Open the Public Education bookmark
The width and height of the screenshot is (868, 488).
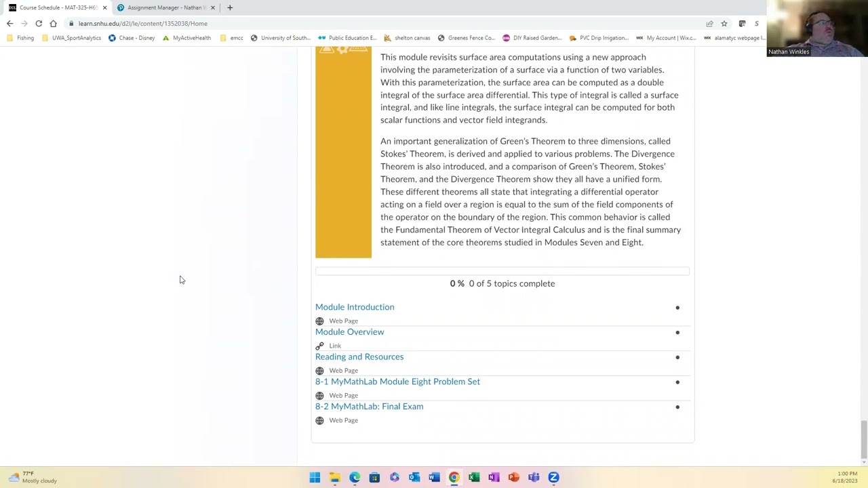tap(347, 38)
